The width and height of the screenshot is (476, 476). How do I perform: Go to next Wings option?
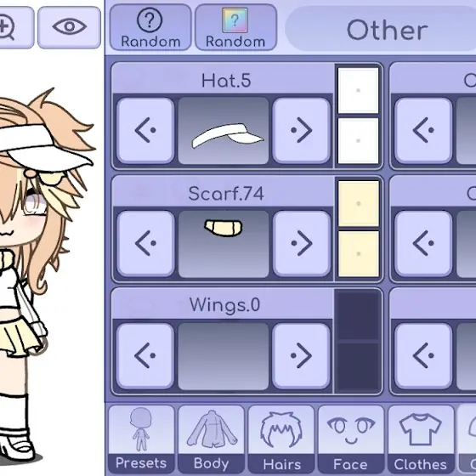pos(302,356)
